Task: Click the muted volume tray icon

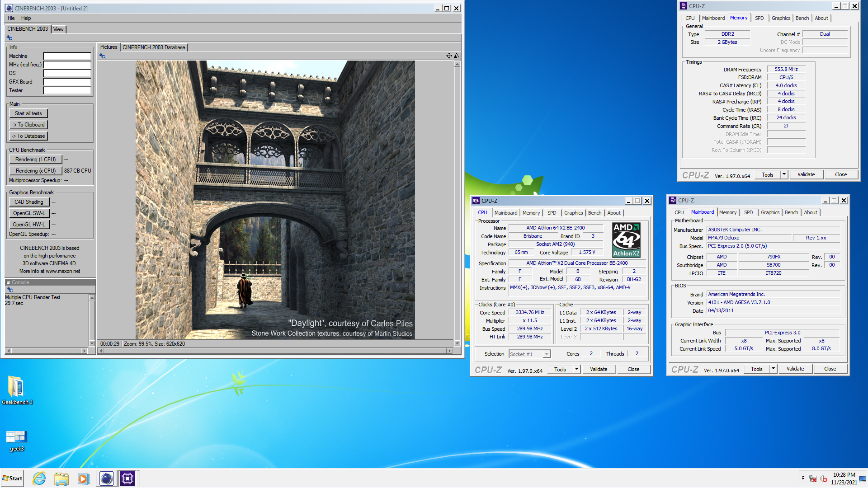Action: click(x=823, y=479)
